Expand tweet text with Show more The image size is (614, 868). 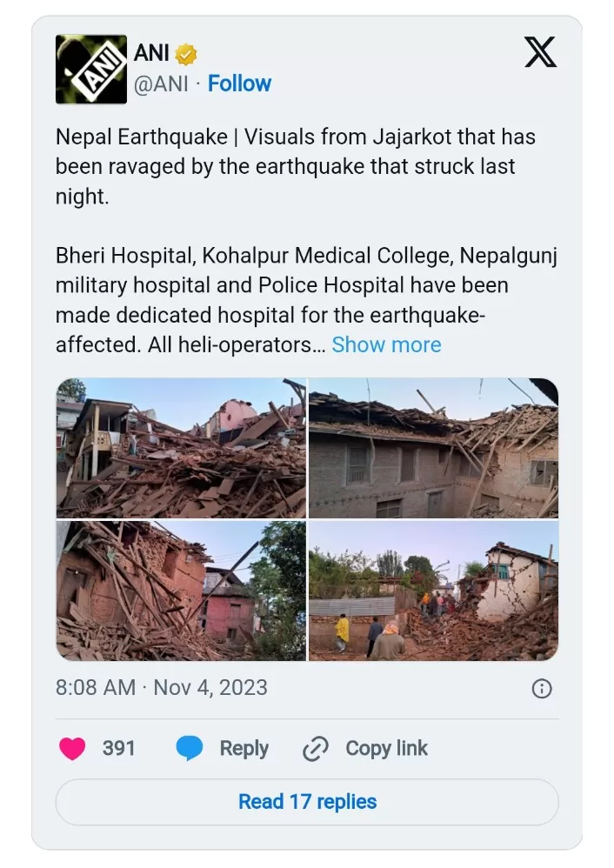pos(386,344)
